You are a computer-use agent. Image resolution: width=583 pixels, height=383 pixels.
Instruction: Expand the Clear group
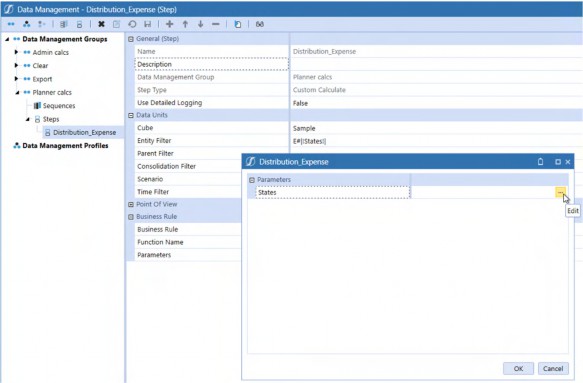tap(16, 65)
